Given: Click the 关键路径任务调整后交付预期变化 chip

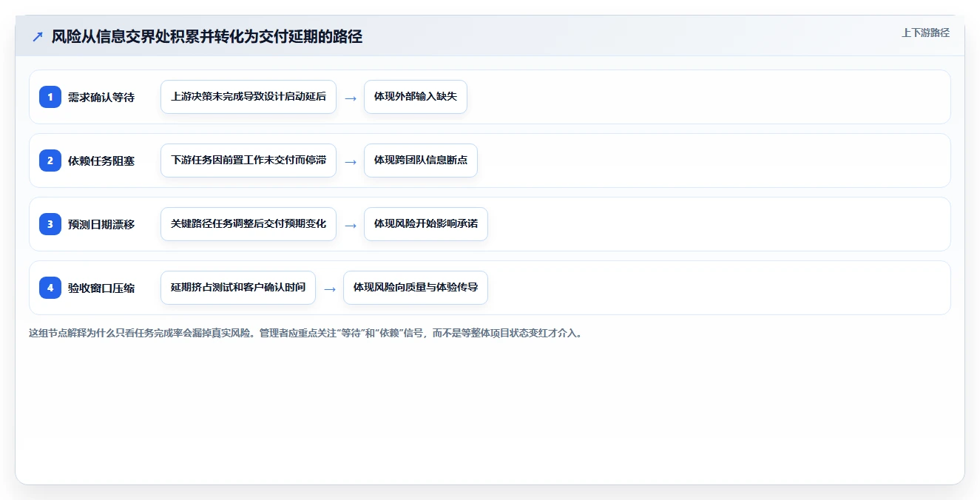Looking at the screenshot, I should [x=249, y=224].
